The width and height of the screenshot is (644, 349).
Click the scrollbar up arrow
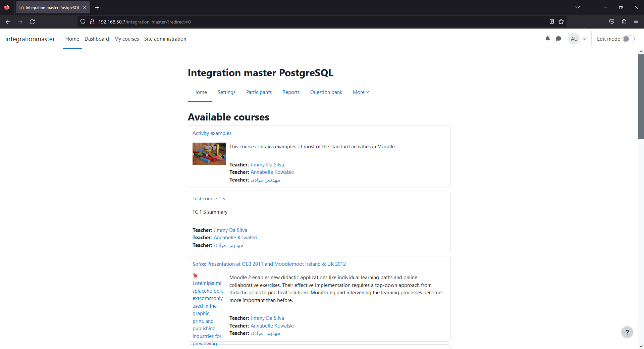pyautogui.click(x=641, y=51)
